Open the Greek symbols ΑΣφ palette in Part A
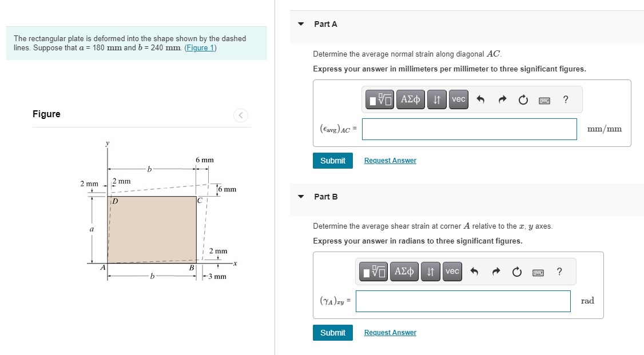This screenshot has height=355, width=644. tap(410, 99)
